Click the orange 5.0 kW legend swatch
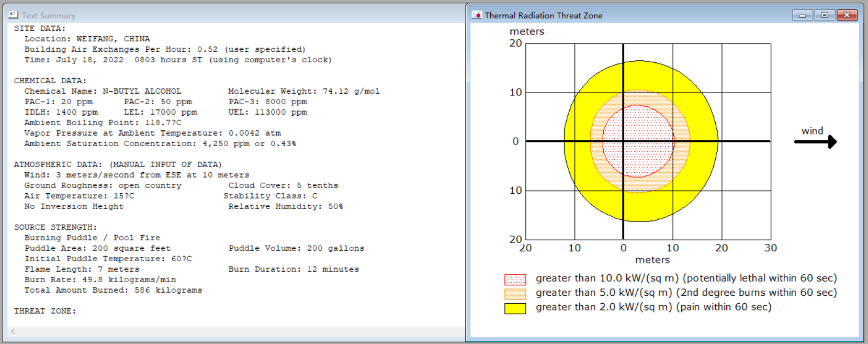Screen dimensions: 868x344 pyautogui.click(x=515, y=294)
